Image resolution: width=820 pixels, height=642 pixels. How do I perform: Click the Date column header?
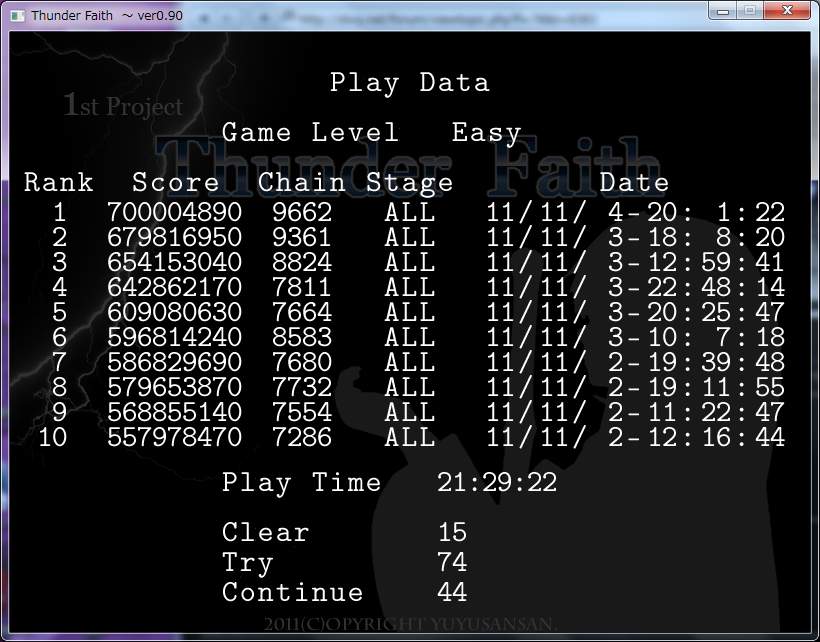pos(634,183)
